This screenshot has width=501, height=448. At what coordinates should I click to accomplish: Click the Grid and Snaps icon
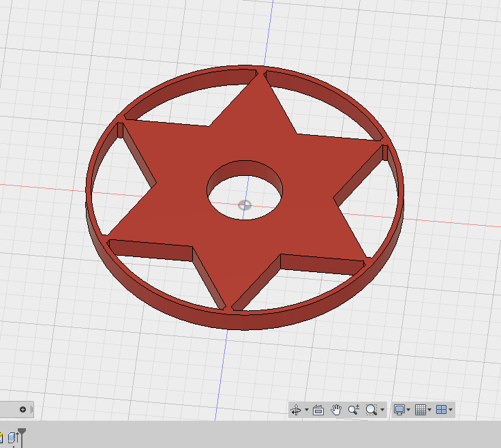(x=421, y=410)
